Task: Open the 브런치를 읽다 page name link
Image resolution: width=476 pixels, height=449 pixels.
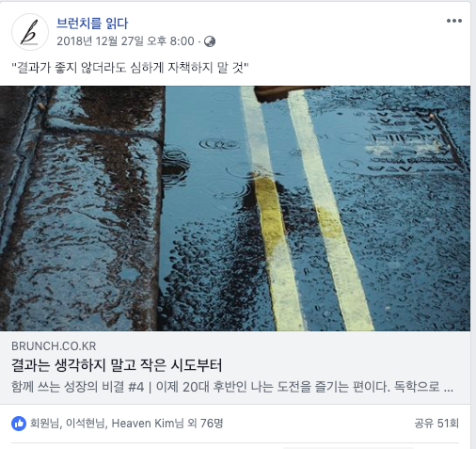Action: [x=92, y=24]
